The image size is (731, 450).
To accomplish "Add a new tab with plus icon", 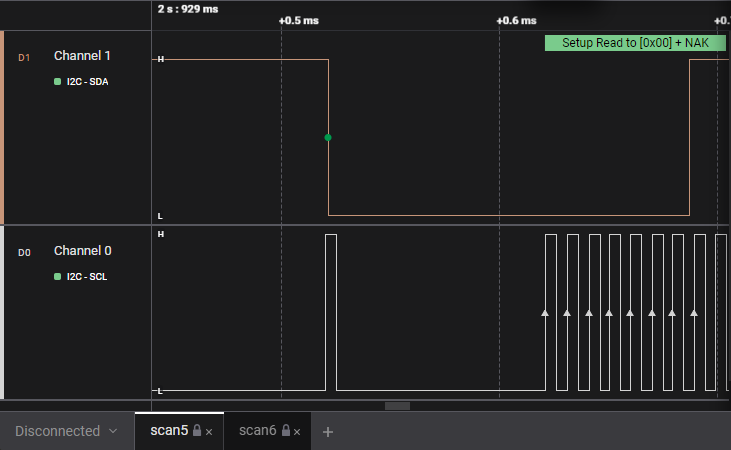I will (x=327, y=431).
